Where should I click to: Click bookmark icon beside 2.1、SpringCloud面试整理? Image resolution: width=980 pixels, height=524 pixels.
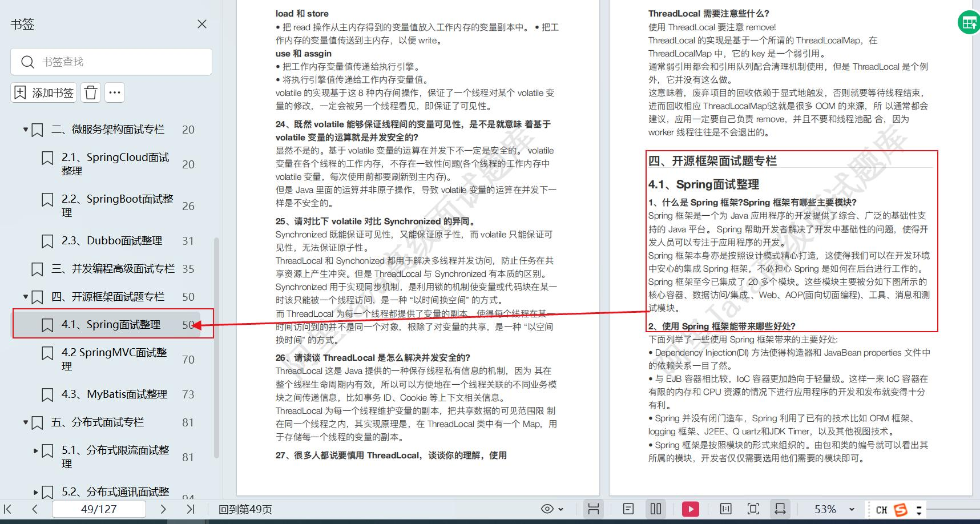click(48, 158)
